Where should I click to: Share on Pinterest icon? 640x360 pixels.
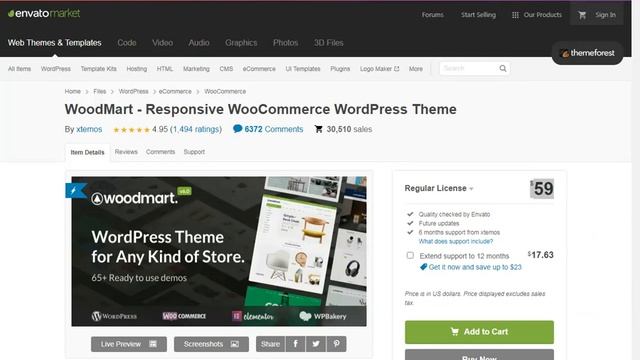336,344
